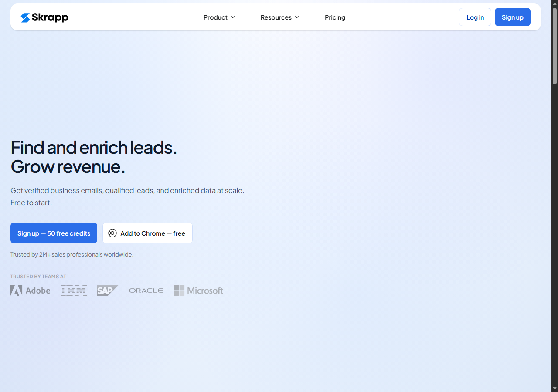Viewport: 558px width, 392px height.
Task: Click Sign up — 50 free credits
Action: (54, 233)
